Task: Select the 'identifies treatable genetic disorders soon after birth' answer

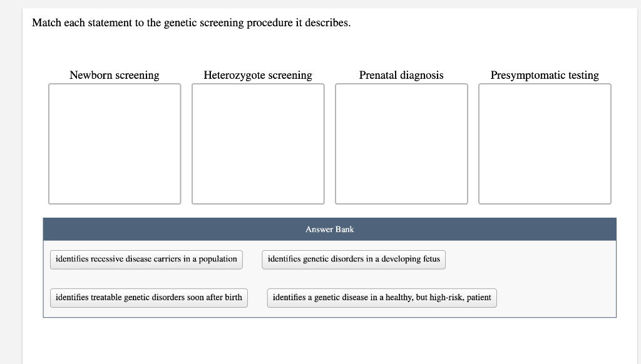Action: [x=148, y=297]
